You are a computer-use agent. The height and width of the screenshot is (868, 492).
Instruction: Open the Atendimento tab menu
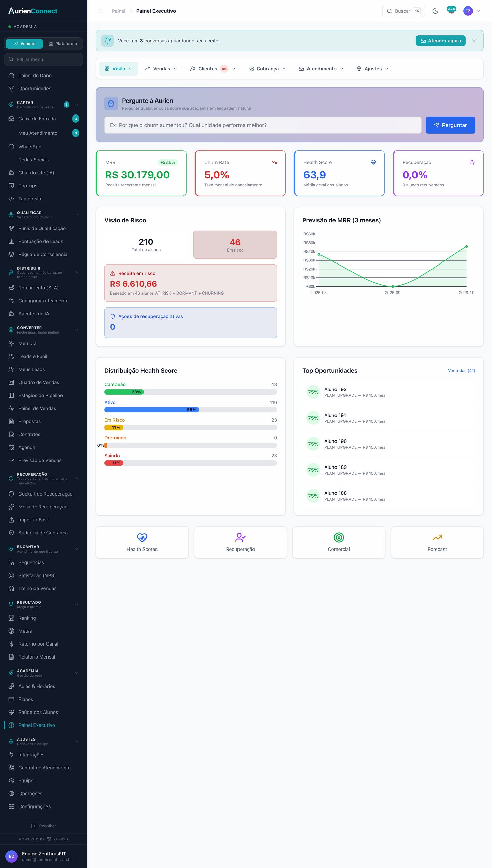(321, 69)
